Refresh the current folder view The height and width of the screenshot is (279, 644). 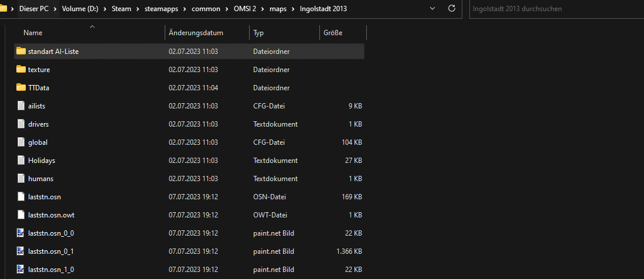coord(452,9)
